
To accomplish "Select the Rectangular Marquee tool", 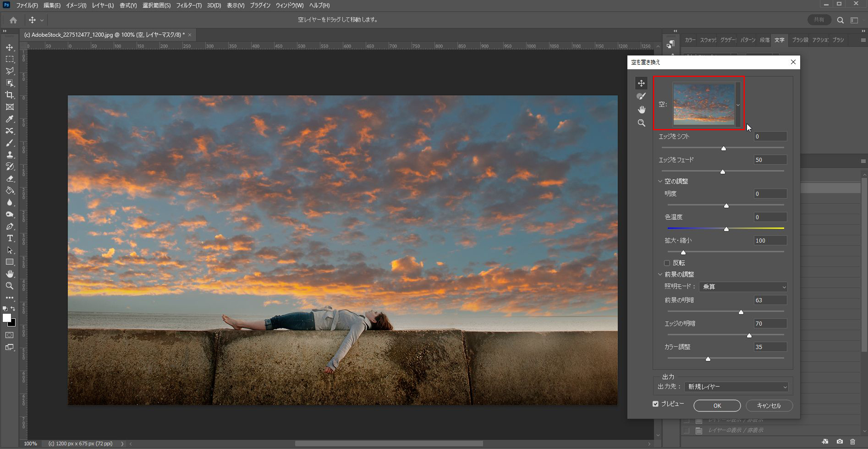I will (10, 59).
